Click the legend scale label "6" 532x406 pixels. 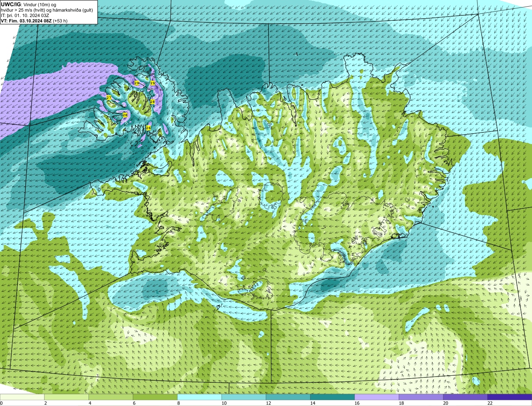(134, 403)
